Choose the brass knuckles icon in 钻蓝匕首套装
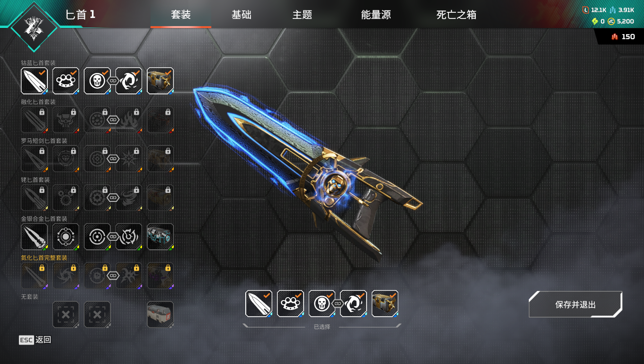 tap(66, 81)
